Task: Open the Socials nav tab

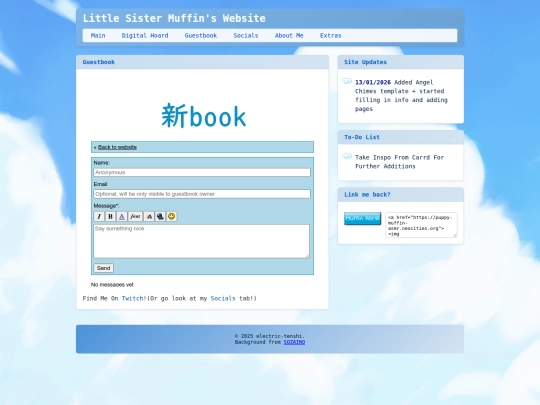Action: point(246,35)
